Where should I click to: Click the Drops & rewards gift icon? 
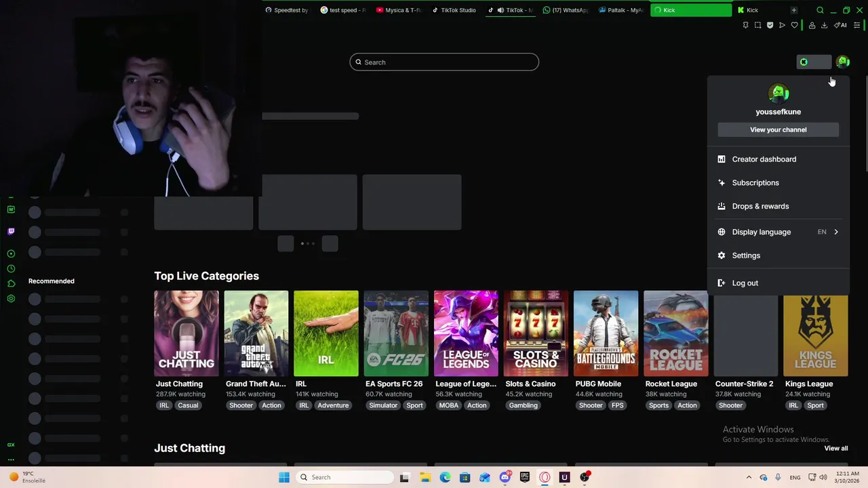click(x=722, y=206)
